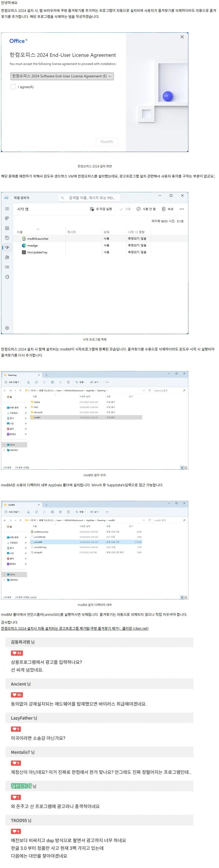Open Details page in Task Manager sidebar

pos(7,267)
